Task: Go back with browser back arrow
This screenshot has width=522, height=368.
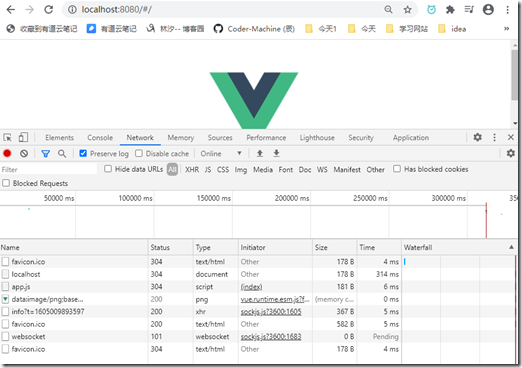Action: (x=11, y=10)
